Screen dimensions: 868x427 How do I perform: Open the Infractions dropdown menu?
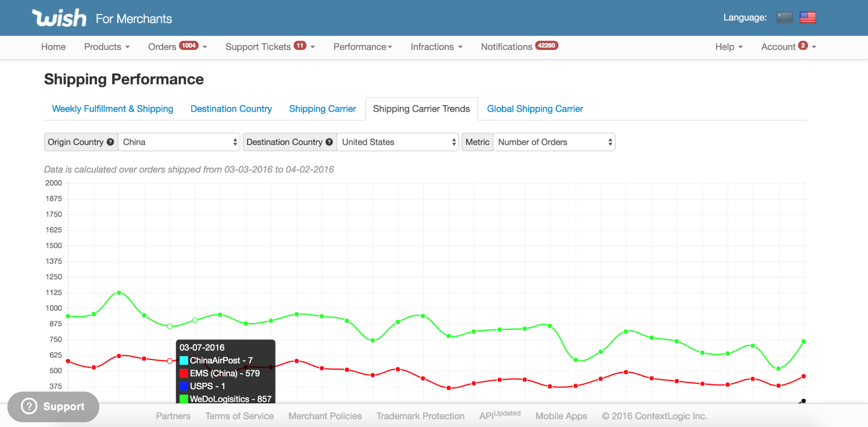point(436,47)
